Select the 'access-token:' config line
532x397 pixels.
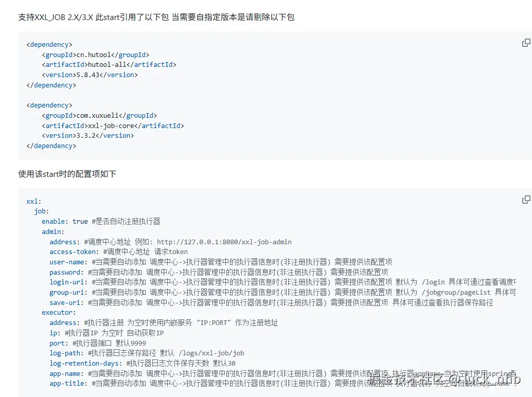pyautogui.click(x=118, y=251)
